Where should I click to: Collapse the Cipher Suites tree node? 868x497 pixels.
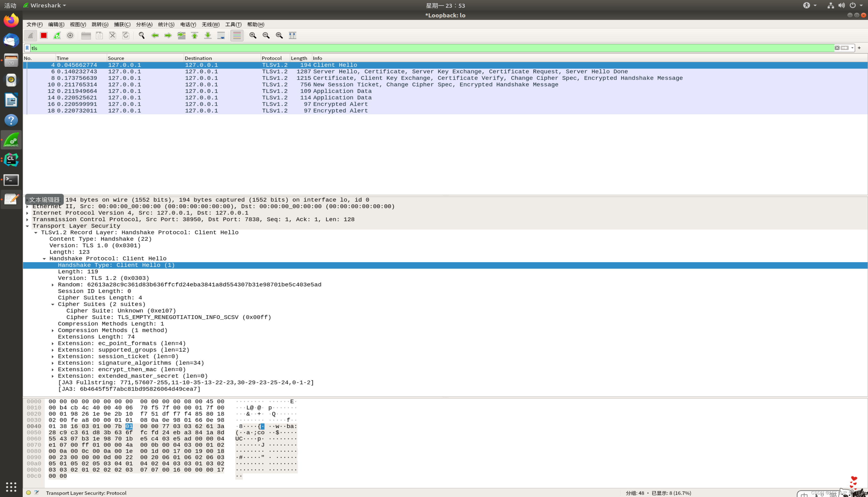point(53,304)
